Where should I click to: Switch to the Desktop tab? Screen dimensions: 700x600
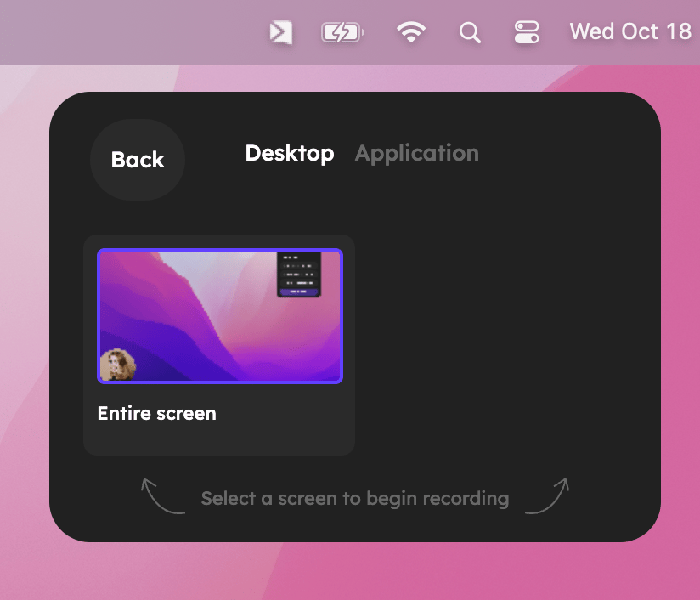click(290, 153)
